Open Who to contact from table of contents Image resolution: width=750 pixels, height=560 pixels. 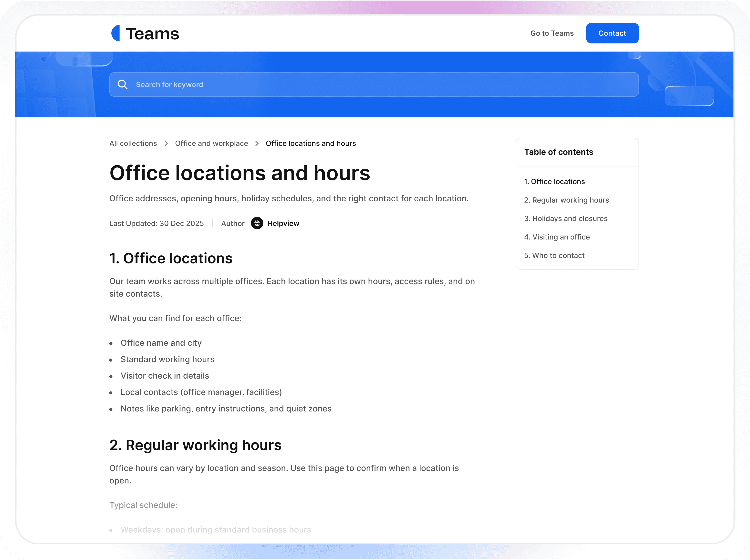click(554, 255)
